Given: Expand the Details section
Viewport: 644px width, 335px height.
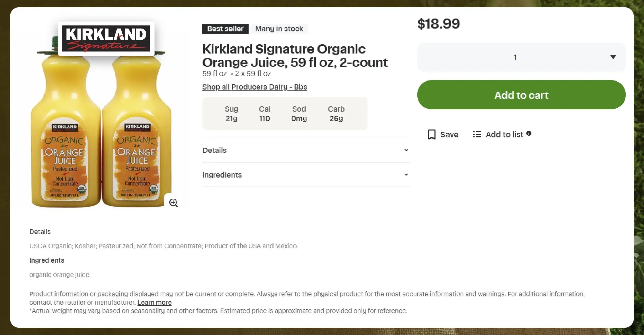Looking at the screenshot, I should (x=214, y=150).
